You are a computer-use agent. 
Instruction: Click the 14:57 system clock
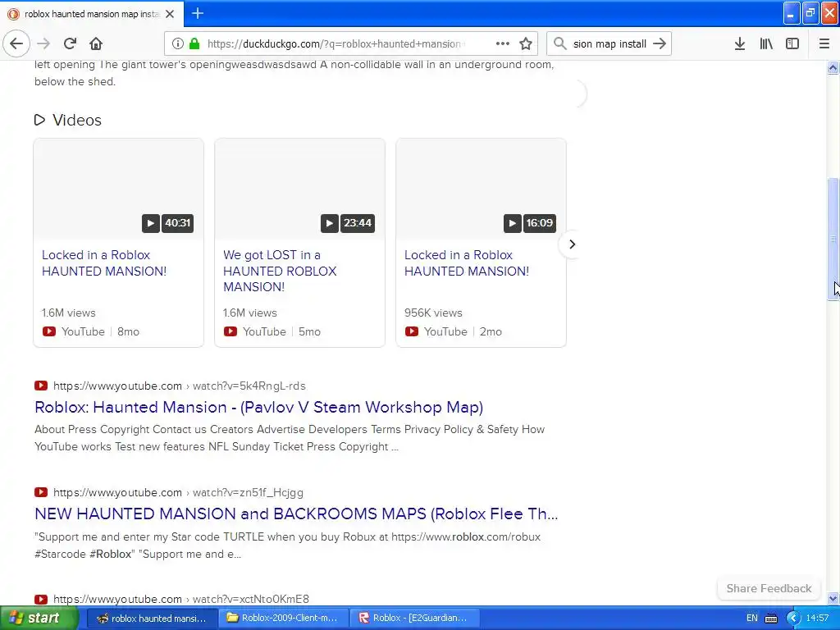tap(817, 619)
